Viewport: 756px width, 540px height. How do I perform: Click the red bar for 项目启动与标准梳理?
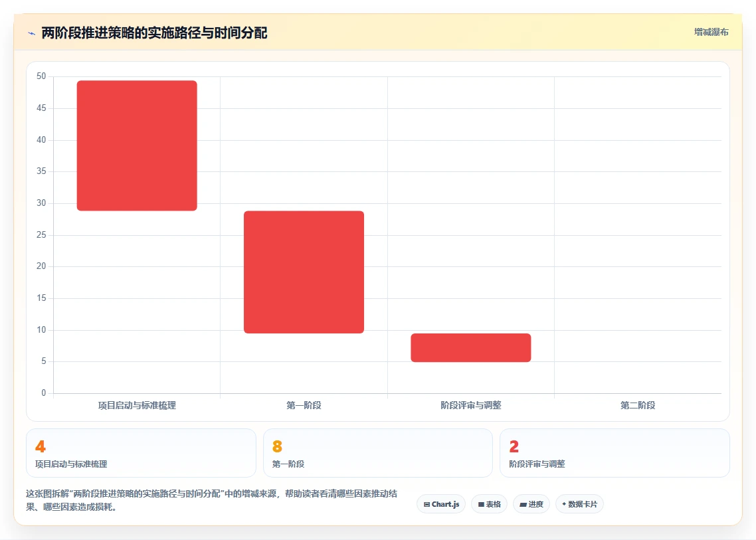tap(137, 145)
